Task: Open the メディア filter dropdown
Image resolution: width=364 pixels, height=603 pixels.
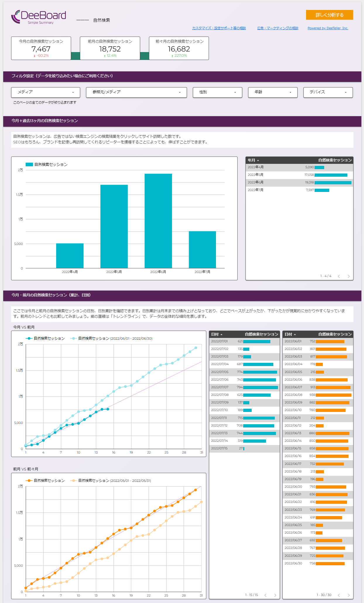Action: (x=46, y=92)
